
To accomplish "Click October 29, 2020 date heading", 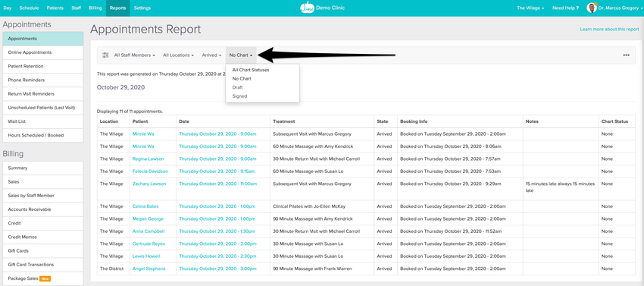I will 120,88.
